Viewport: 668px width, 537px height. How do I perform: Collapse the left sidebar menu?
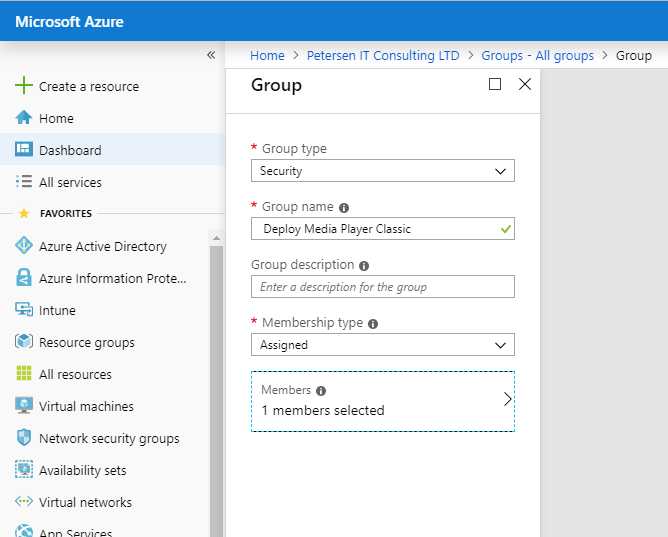click(211, 55)
